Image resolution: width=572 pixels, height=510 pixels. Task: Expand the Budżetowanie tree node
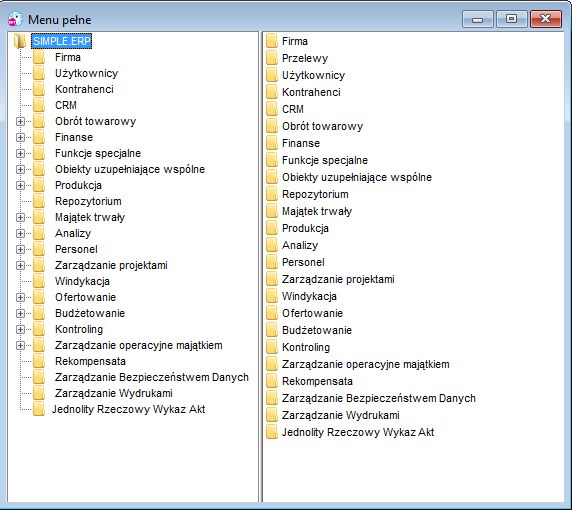(x=20, y=313)
